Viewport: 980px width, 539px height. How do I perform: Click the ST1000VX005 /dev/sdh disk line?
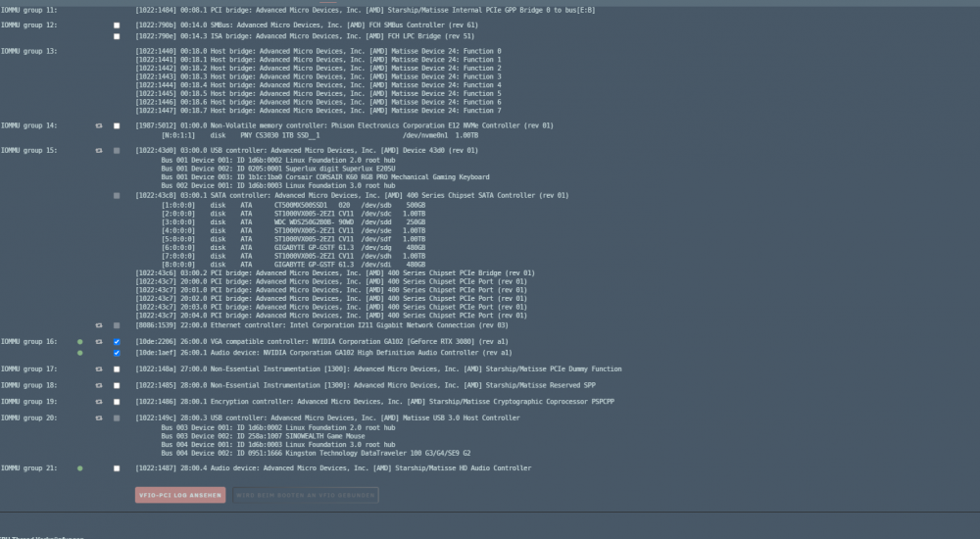(x=293, y=257)
